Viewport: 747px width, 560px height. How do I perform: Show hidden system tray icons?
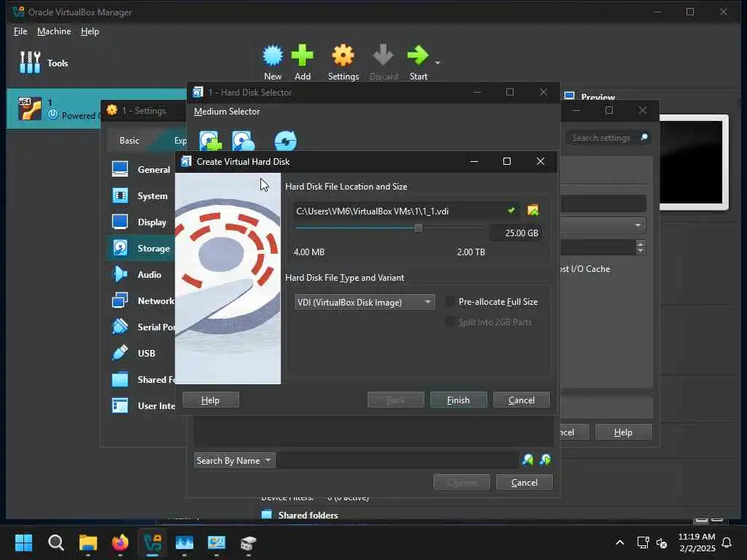(x=620, y=542)
